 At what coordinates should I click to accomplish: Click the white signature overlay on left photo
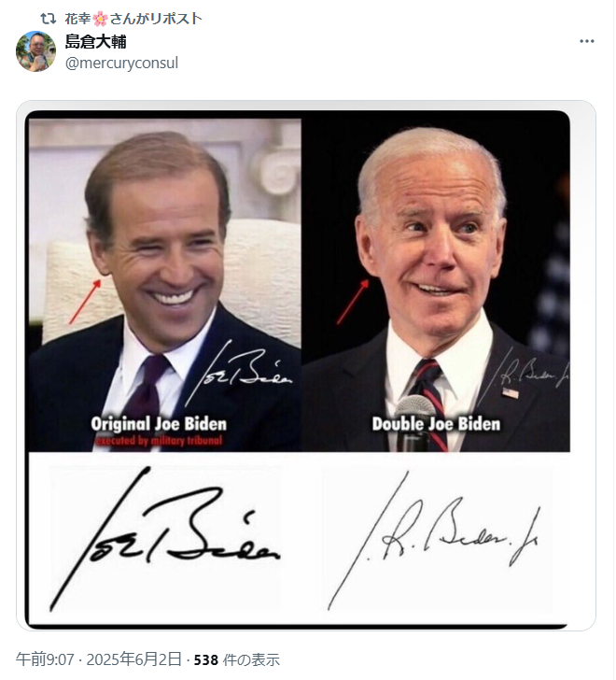coord(237,372)
